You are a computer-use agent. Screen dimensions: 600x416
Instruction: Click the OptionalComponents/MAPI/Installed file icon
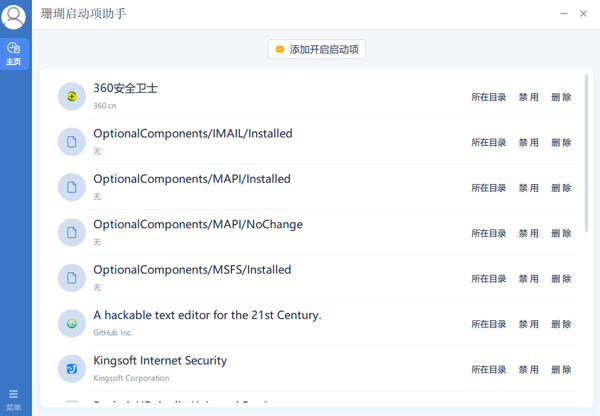[x=71, y=187]
